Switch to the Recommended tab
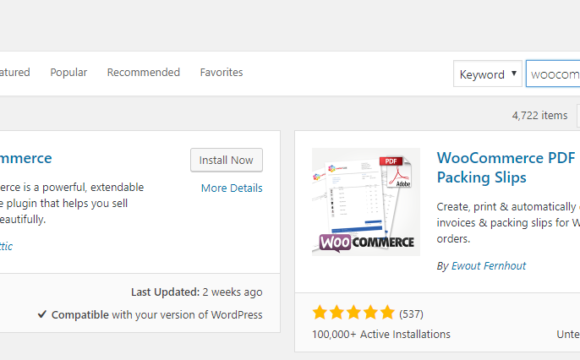580x360 pixels. 144,72
